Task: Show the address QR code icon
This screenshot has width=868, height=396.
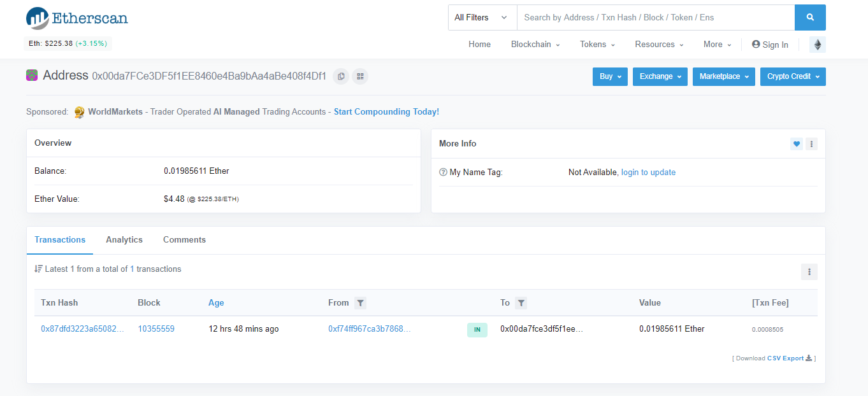Action: pyautogui.click(x=360, y=76)
